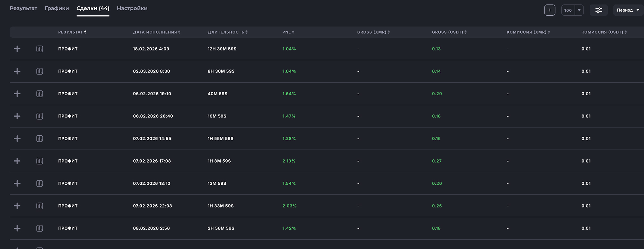
Task: Sort by PNL column header
Action: coord(288,32)
